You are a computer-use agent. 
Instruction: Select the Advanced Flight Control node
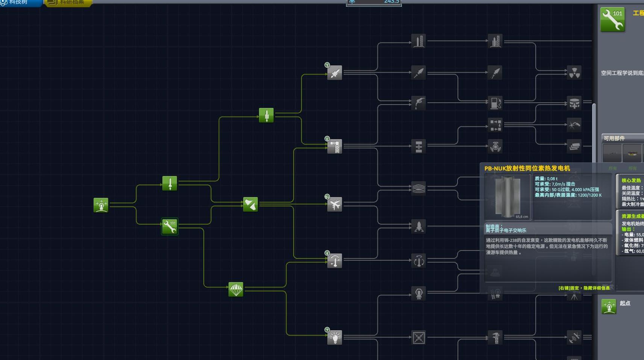[418, 261]
